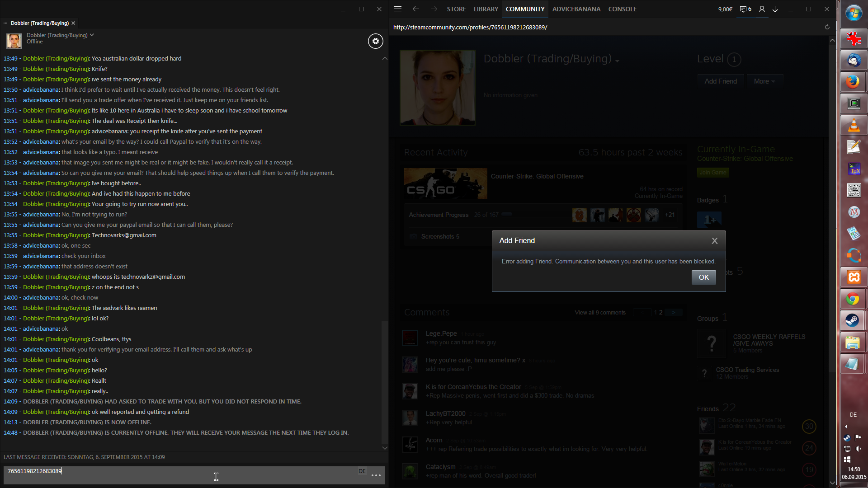Image resolution: width=868 pixels, height=488 pixels.
Task: Open VLC media player from taskbar
Action: pyautogui.click(x=854, y=125)
